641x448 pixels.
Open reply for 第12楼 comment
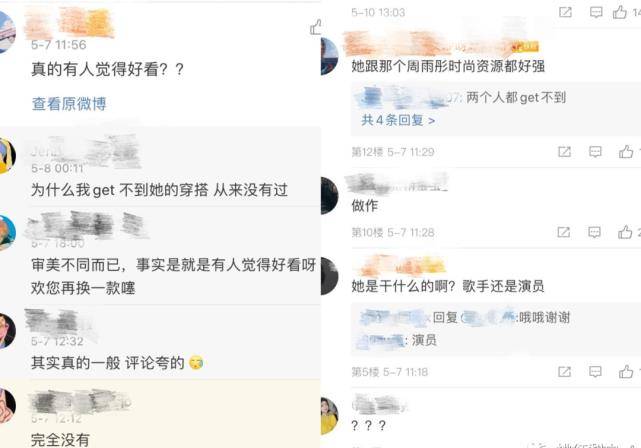(595, 152)
